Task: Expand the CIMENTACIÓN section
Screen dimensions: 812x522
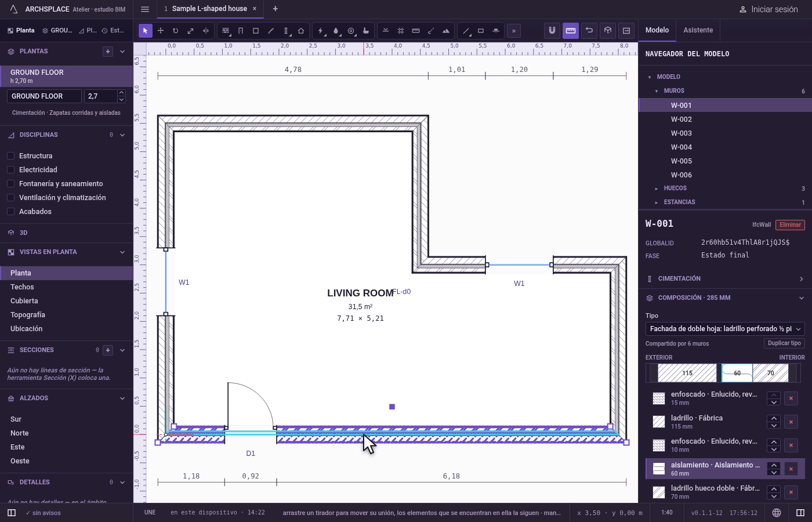Action: (725, 279)
